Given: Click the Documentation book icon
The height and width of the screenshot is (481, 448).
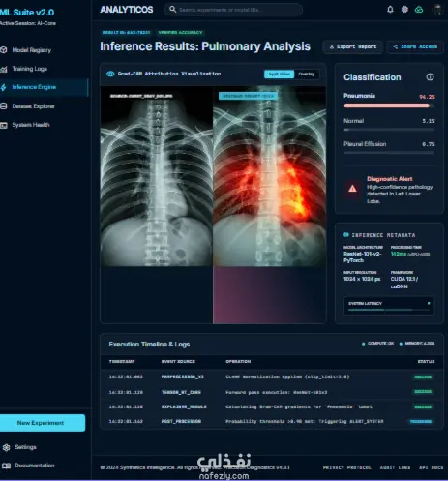Looking at the screenshot, I should pos(6,466).
